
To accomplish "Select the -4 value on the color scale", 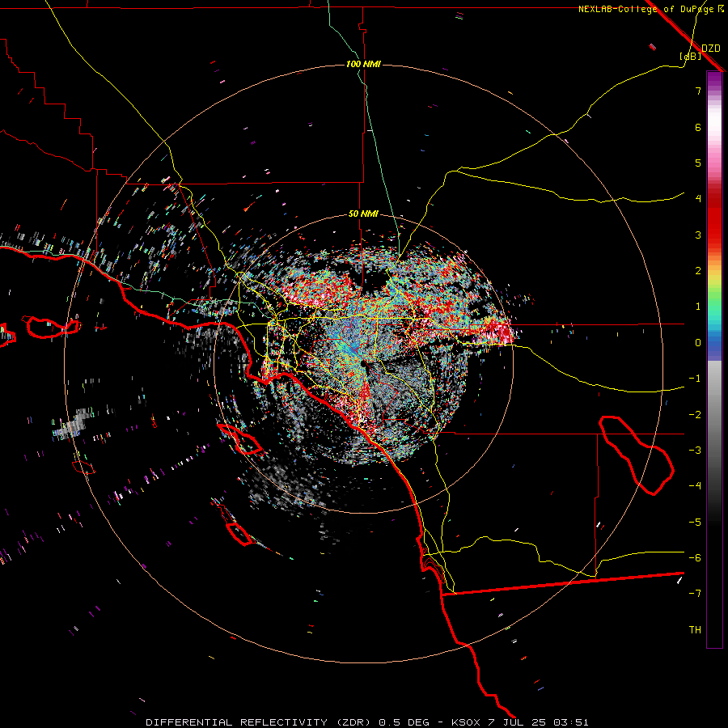I will (695, 486).
